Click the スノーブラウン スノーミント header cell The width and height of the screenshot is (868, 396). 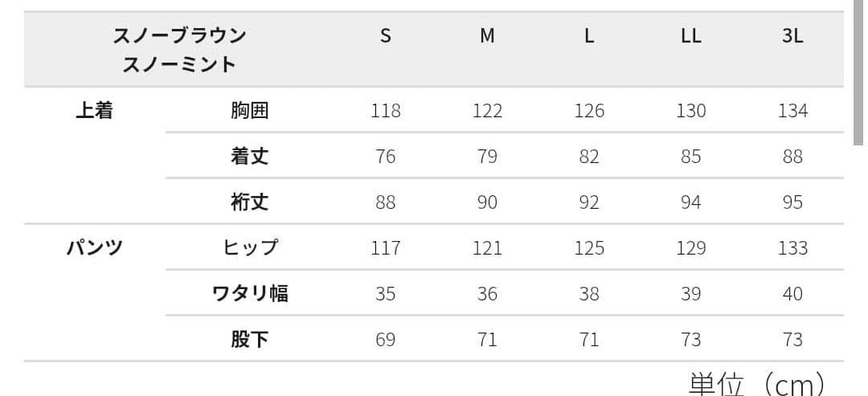click(x=179, y=49)
